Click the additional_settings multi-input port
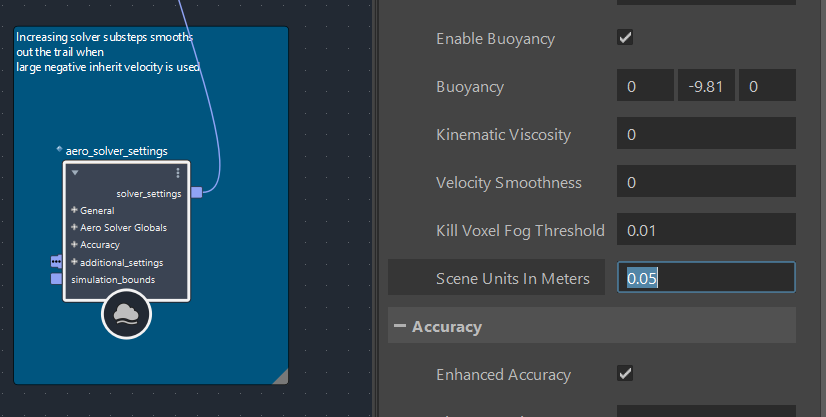 [x=56, y=262]
